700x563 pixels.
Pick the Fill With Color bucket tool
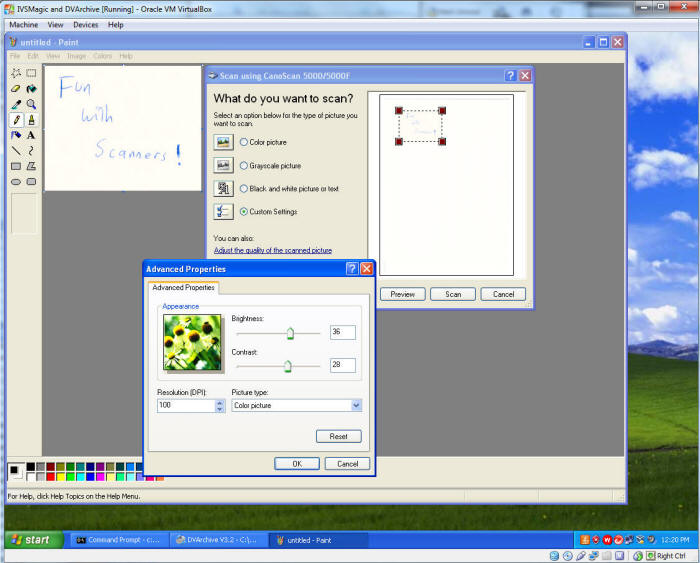pos(31,88)
